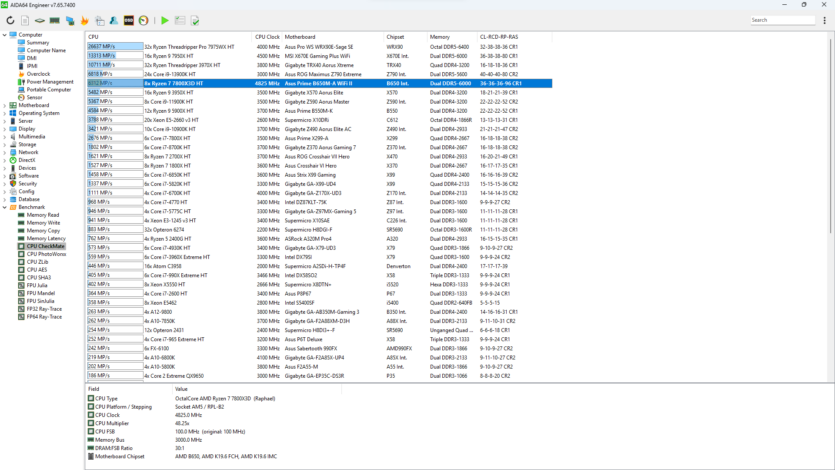Expand the Operating System tree node
This screenshot has height=470, width=835.
pos(5,113)
